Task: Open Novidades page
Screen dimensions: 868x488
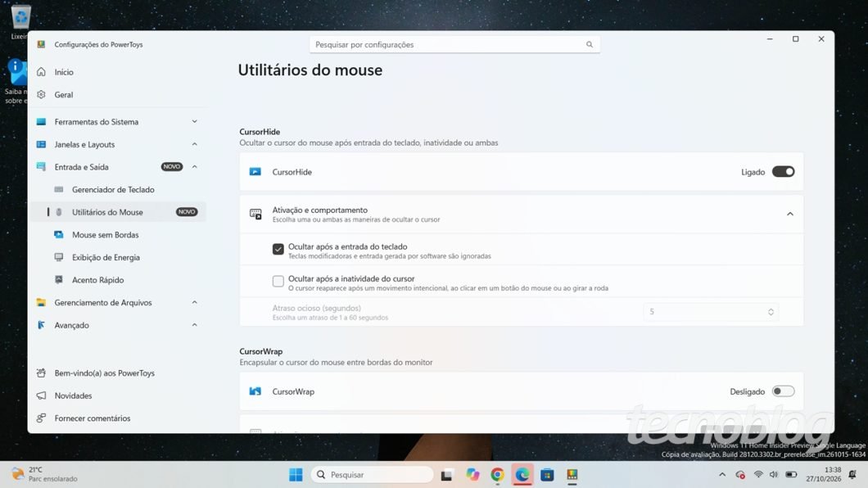Action: point(73,395)
